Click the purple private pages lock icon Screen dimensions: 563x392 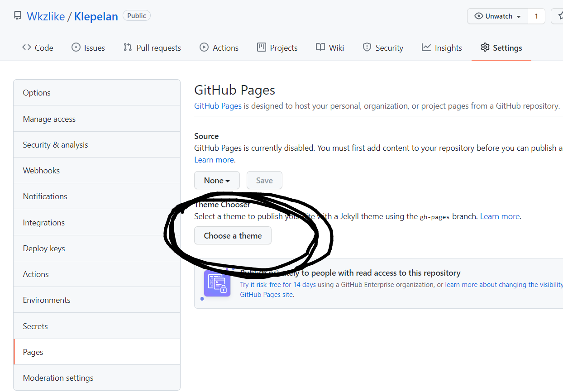click(x=217, y=283)
